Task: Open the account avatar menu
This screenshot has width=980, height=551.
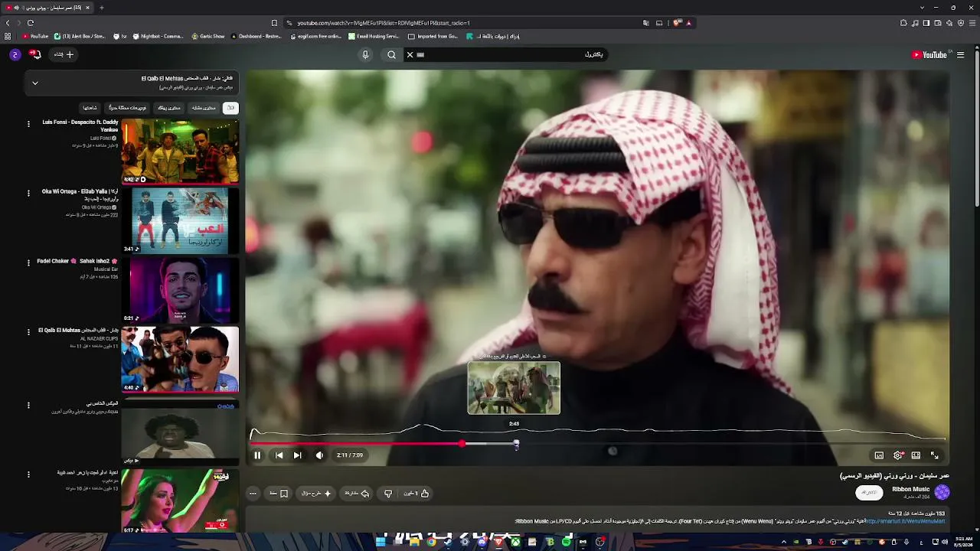Action: pyautogui.click(x=15, y=54)
